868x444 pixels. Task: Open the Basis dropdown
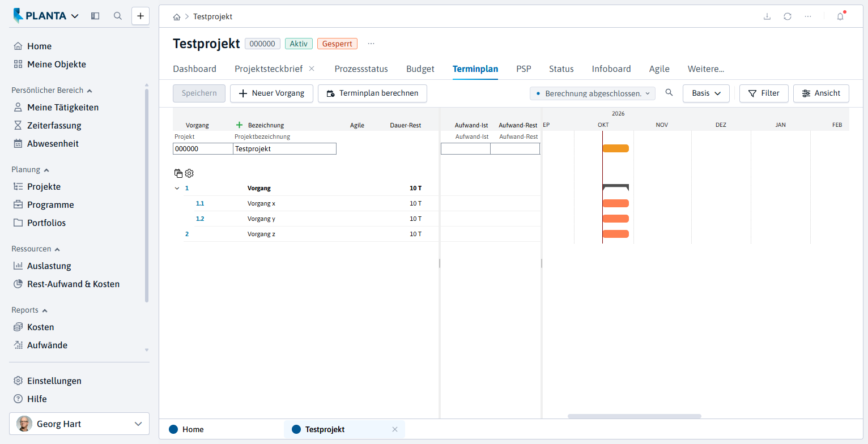pyautogui.click(x=706, y=93)
